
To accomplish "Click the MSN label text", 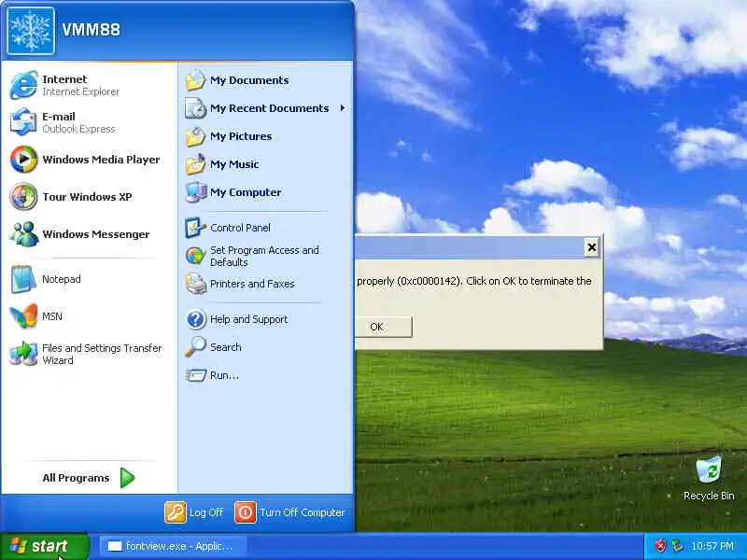I will pyautogui.click(x=52, y=316).
